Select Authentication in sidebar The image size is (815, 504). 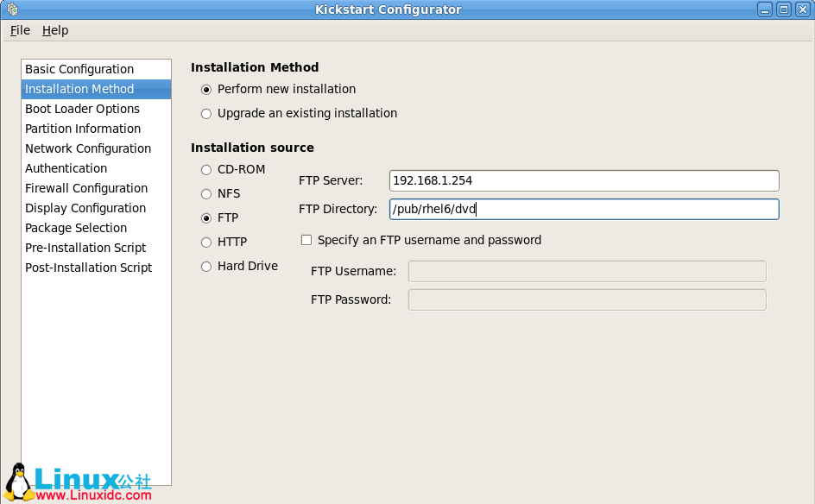tap(96, 168)
